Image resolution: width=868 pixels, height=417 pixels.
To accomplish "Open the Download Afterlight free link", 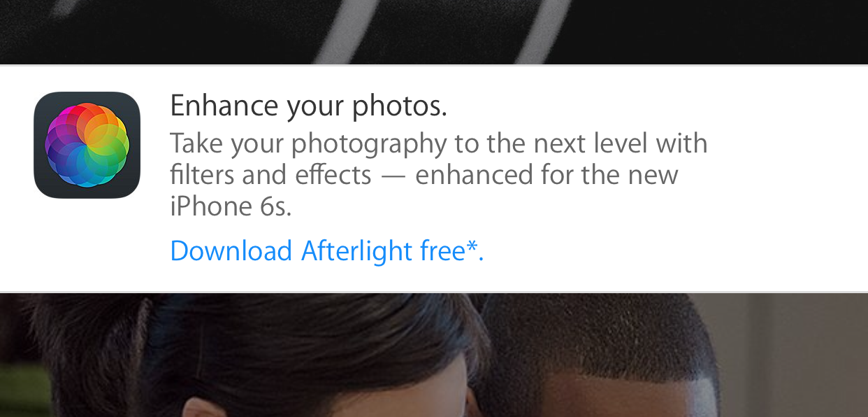I will pos(326,250).
